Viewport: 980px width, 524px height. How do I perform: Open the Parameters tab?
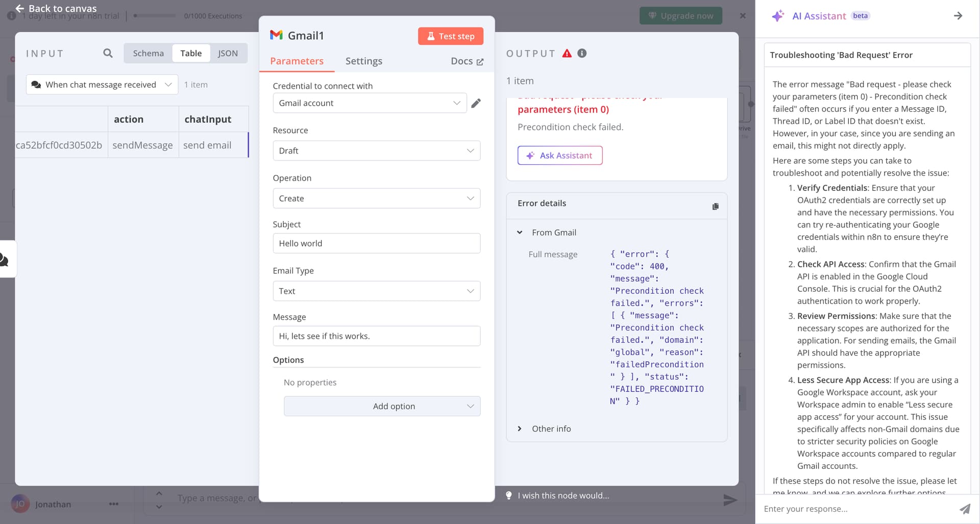coord(297,61)
